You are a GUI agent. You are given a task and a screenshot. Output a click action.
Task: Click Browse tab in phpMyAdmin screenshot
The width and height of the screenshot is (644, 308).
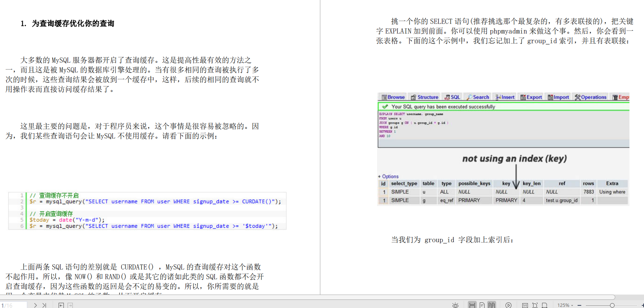point(393,97)
